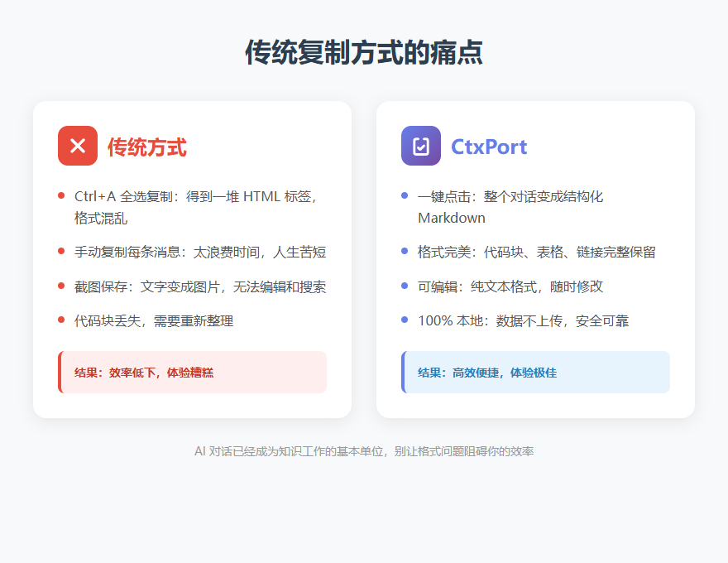Click the red bullet before Ctrl+A 全选复制

click(64, 195)
